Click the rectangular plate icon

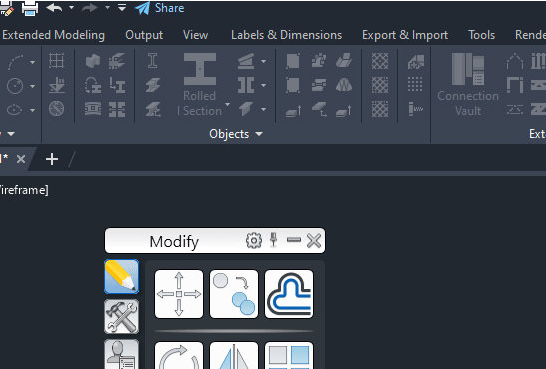click(293, 61)
